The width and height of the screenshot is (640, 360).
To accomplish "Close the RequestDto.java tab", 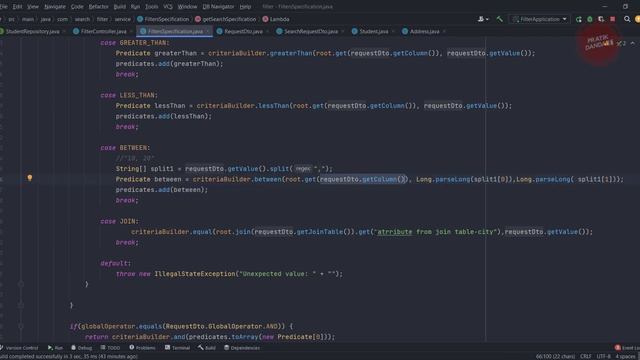I will click(x=268, y=31).
